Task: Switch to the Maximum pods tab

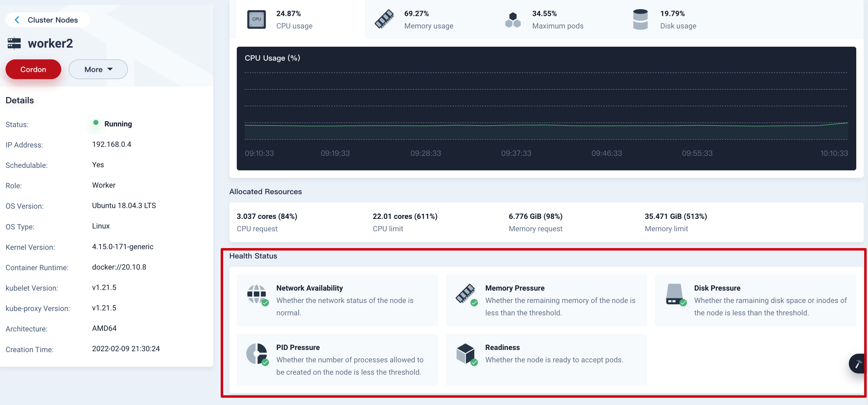Action: [x=557, y=19]
